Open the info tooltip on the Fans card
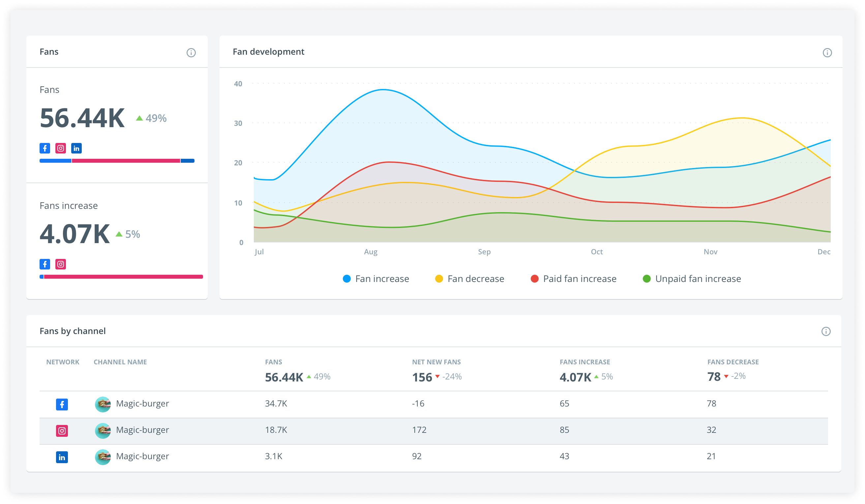 [192, 52]
